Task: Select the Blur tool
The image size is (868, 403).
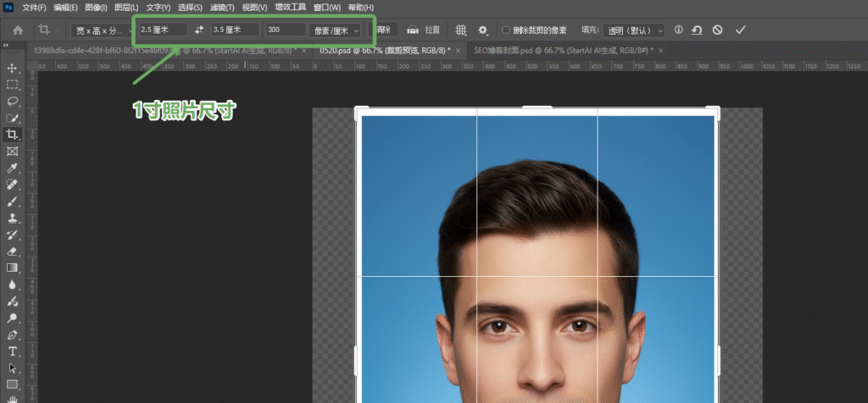Action: point(12,284)
